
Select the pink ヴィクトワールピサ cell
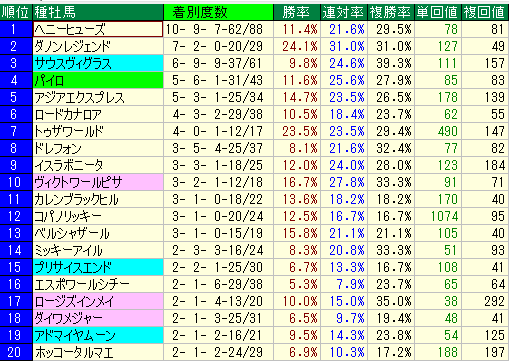[x=98, y=182]
